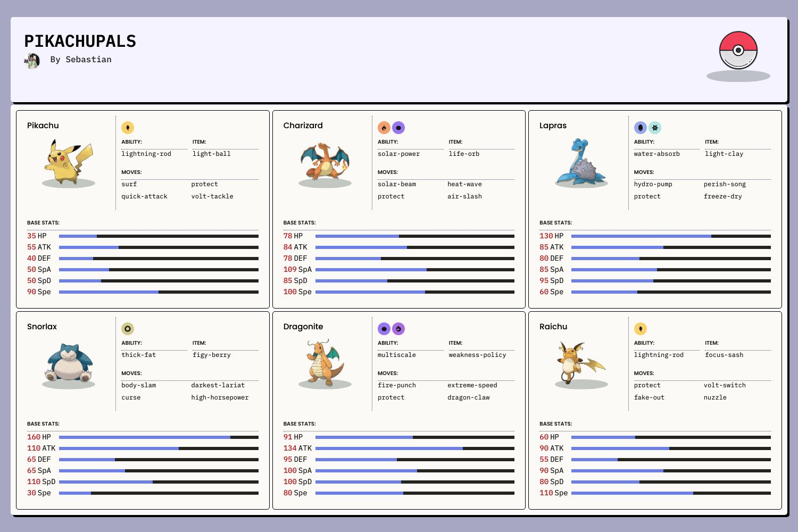This screenshot has height=532, width=798.
Task: Click the water type icon on Lapras
Action: (640, 128)
